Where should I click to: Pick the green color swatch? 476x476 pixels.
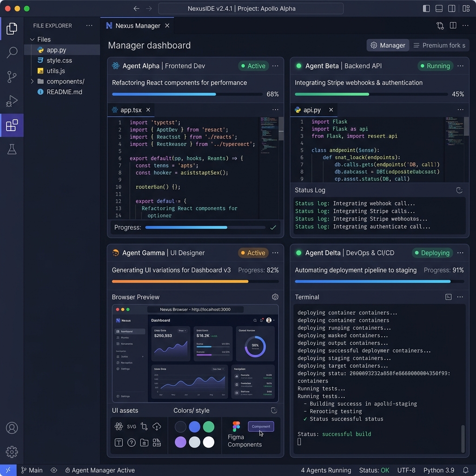(209, 427)
